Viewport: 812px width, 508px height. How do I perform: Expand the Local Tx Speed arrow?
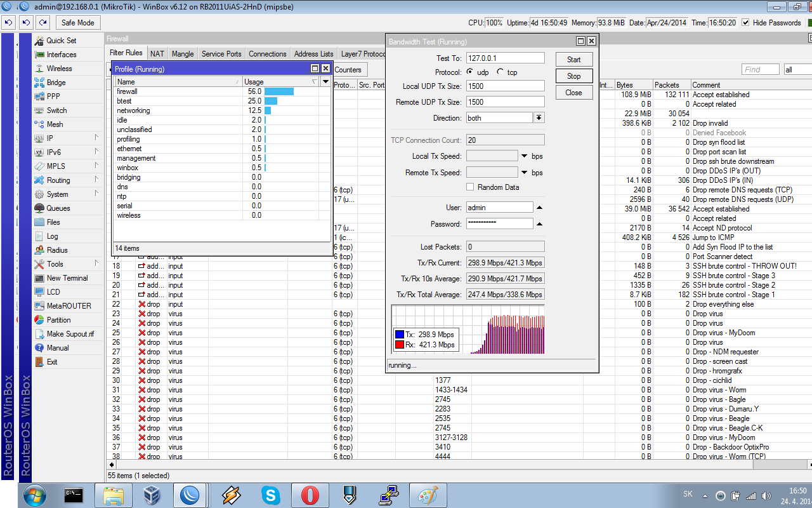(x=525, y=156)
